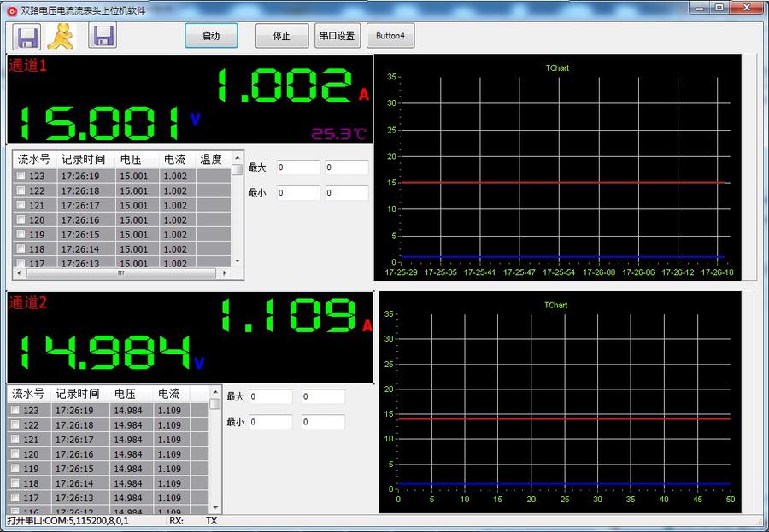
Task: Click the leftmost floppy disk save icon
Action: [x=28, y=37]
